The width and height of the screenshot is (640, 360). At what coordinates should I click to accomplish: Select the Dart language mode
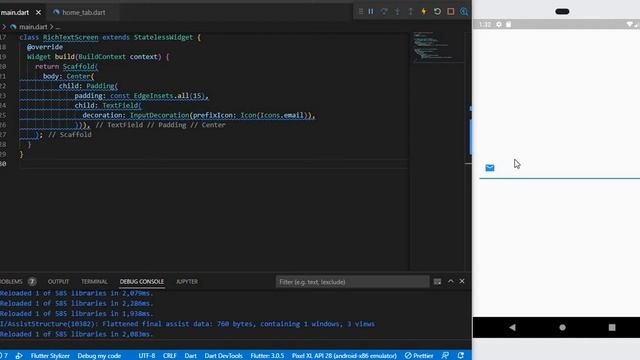click(x=191, y=356)
